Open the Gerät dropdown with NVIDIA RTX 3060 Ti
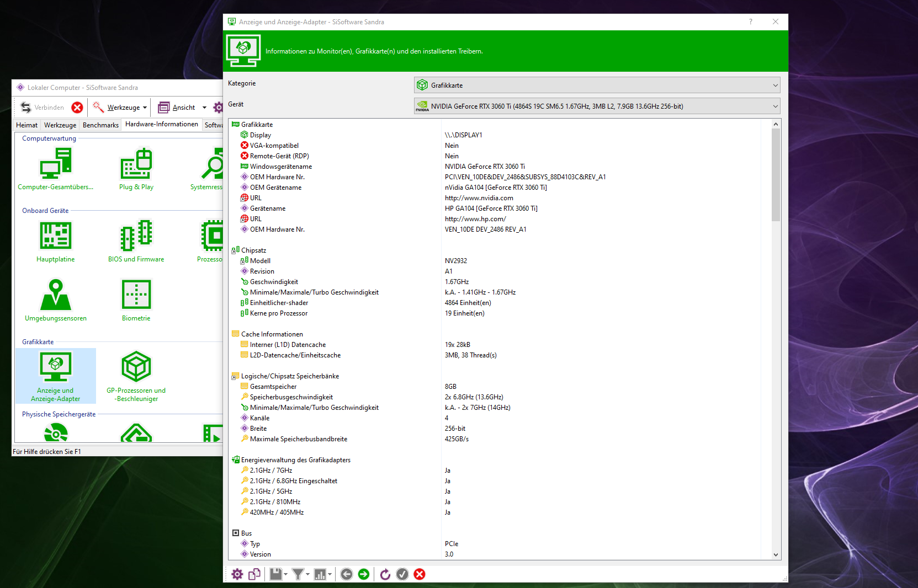This screenshot has width=918, height=588. (x=597, y=106)
